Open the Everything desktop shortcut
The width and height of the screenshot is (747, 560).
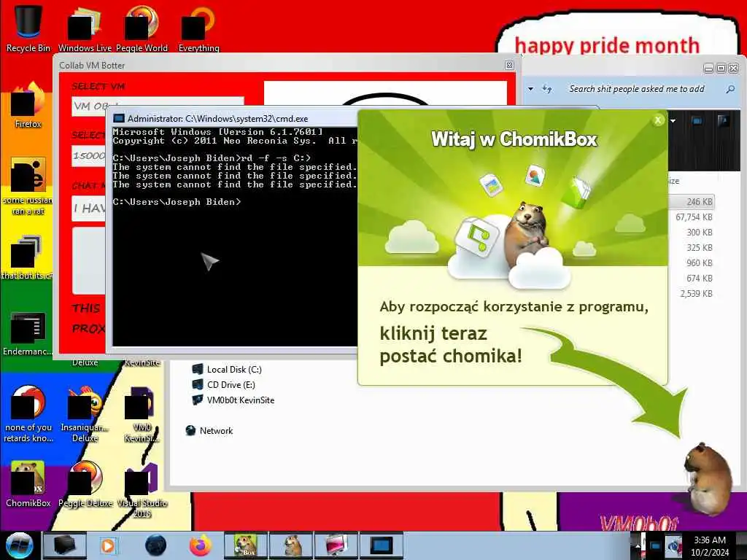pos(198,28)
